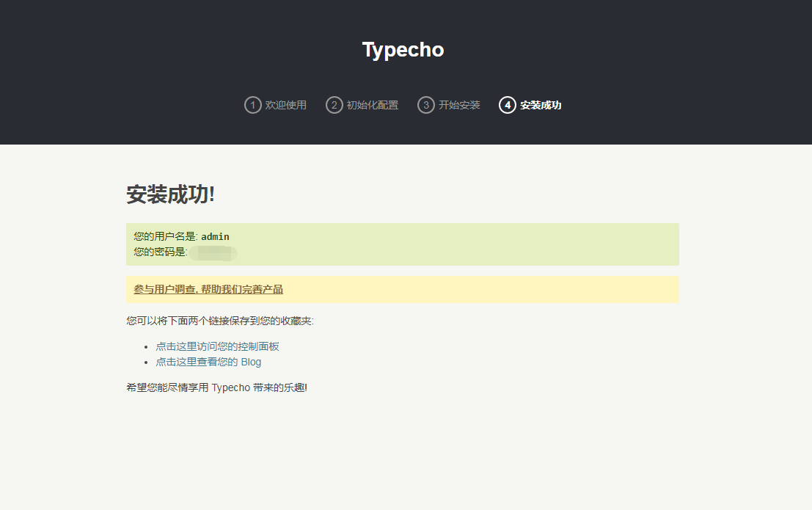Viewport: 812px width, 510px height.
Task: Select step 3 circle number icon
Action: point(425,105)
